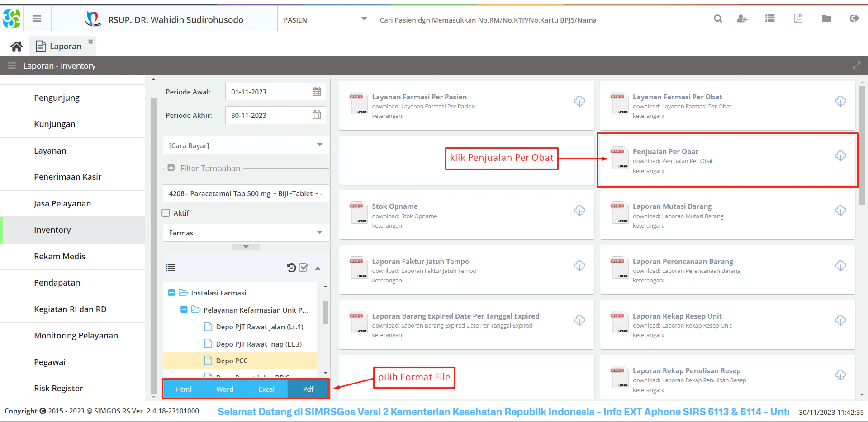Collapse the Instalasi Farmasi tree node
The width and height of the screenshot is (868, 422).
tap(171, 293)
